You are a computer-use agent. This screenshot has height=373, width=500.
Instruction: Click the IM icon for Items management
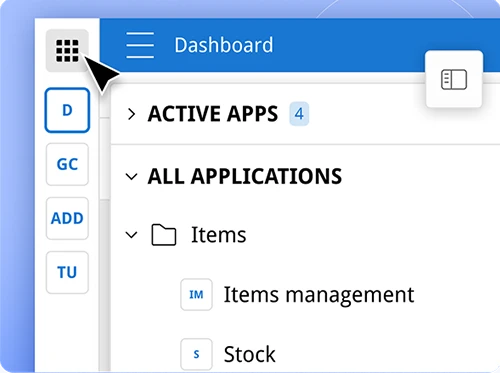[196, 295]
